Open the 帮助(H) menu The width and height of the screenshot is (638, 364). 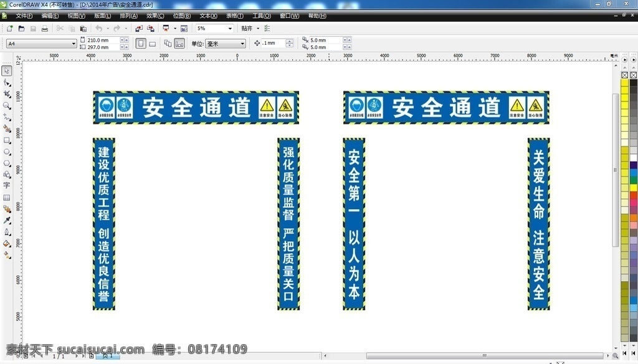pyautogui.click(x=317, y=16)
